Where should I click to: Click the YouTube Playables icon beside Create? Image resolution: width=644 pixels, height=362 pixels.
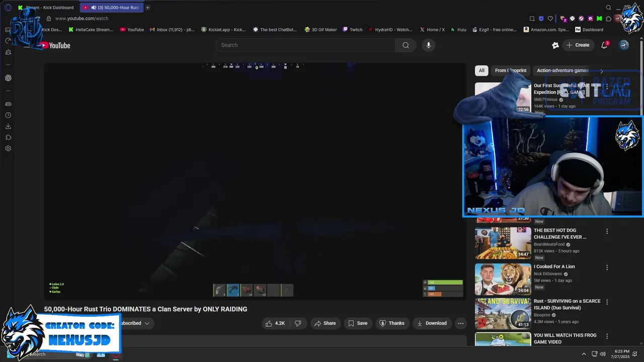[x=555, y=45]
